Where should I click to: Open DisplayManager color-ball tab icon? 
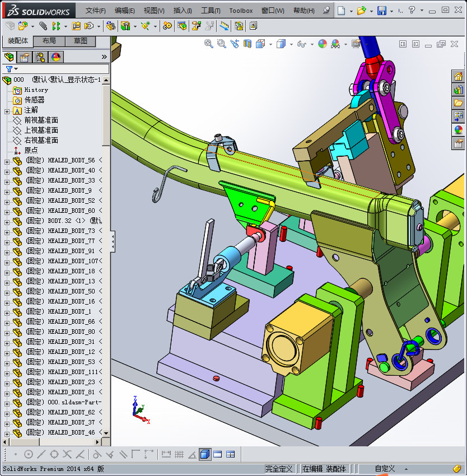pyautogui.click(x=56, y=57)
